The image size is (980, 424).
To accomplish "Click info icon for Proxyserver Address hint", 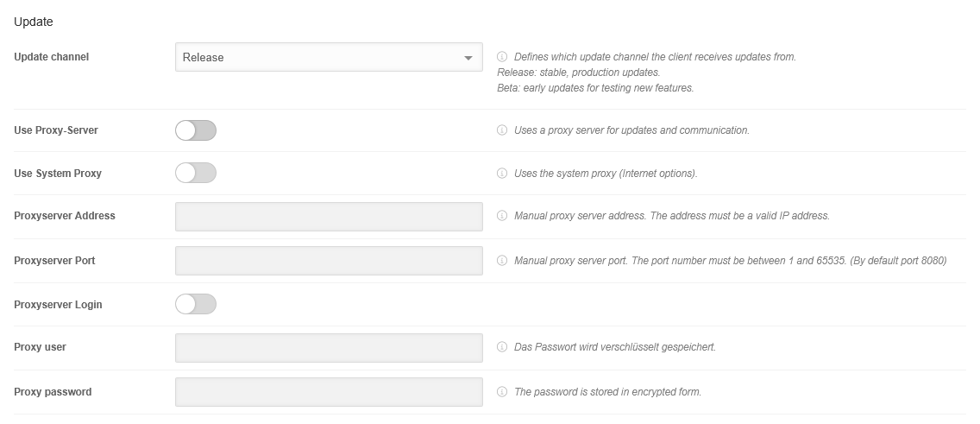I will [x=502, y=216].
